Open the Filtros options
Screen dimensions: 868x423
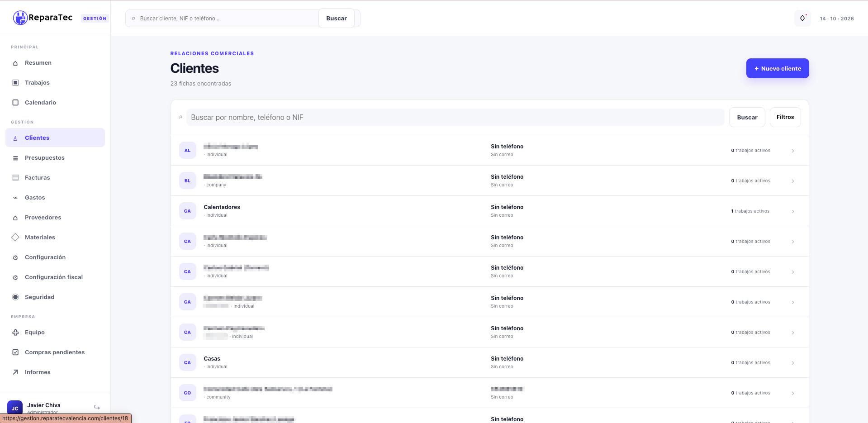(x=785, y=117)
